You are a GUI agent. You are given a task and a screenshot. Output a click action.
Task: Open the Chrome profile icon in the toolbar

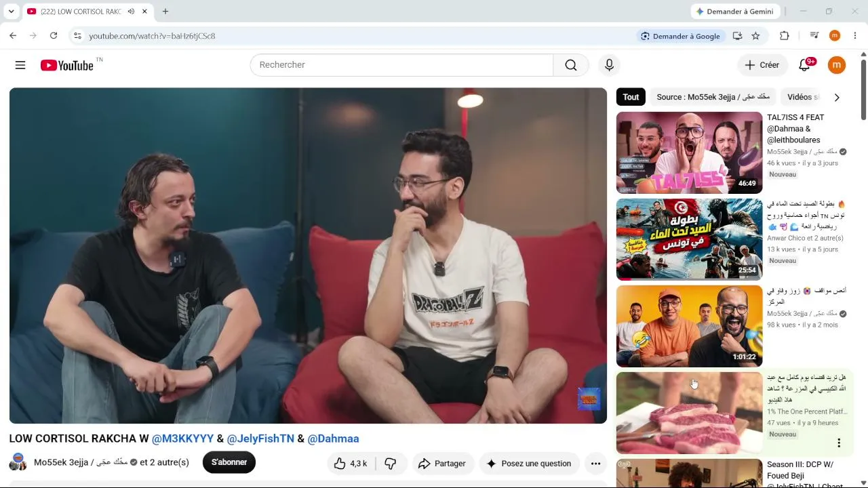[835, 36]
